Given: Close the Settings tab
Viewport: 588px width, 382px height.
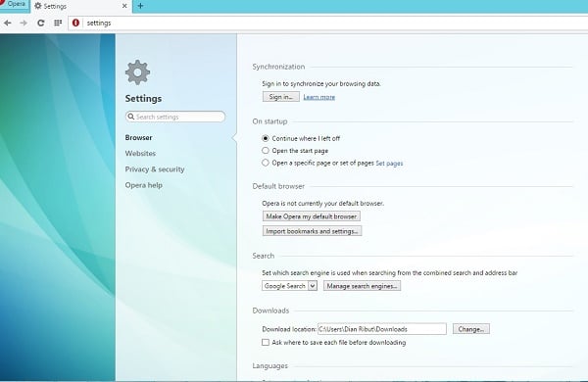Looking at the screenshot, I should (124, 6).
